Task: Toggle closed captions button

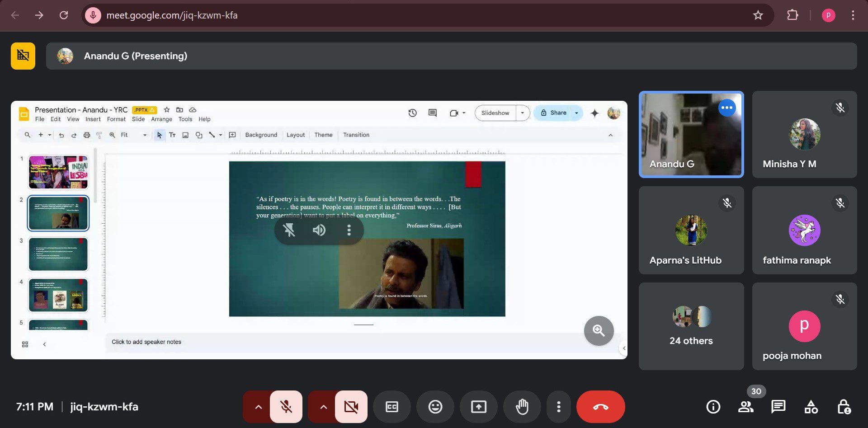Action: point(392,407)
